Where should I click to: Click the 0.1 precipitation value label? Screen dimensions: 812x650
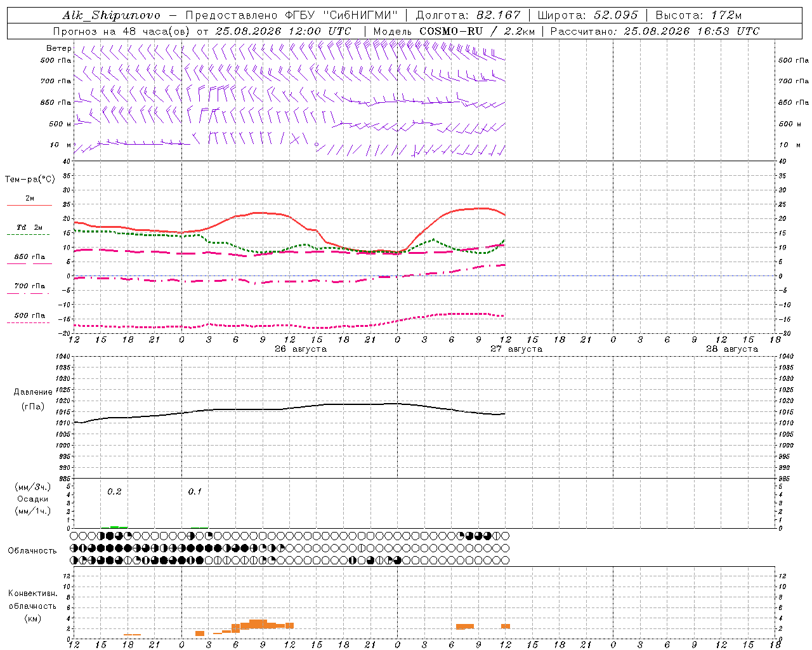pos(195,491)
